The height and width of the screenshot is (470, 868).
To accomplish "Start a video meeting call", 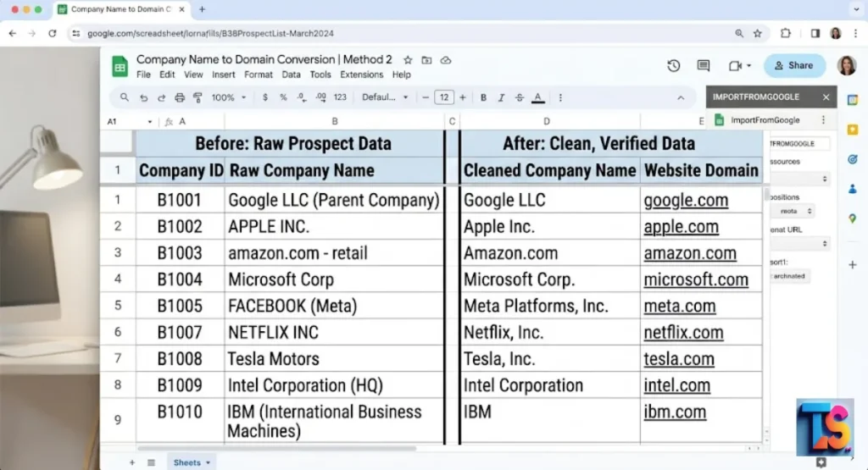I will point(735,66).
